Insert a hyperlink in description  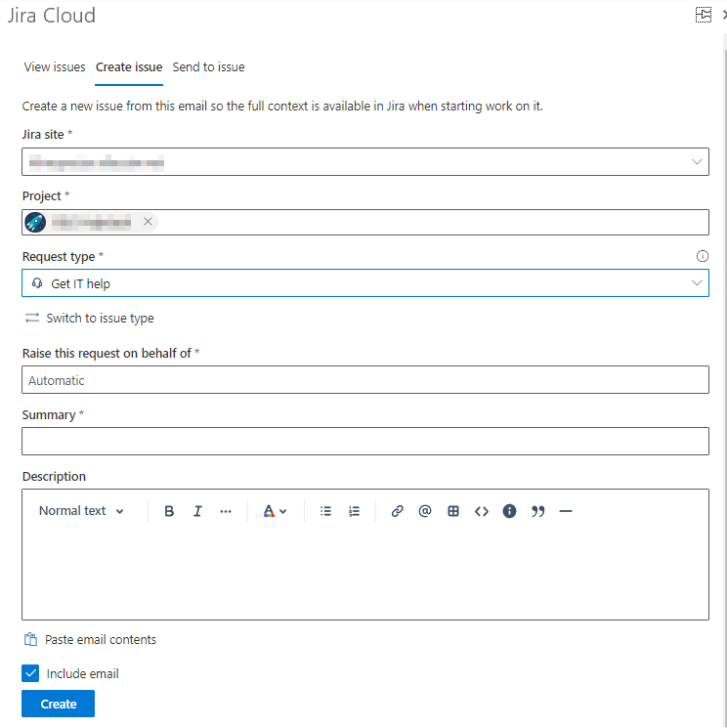point(397,511)
